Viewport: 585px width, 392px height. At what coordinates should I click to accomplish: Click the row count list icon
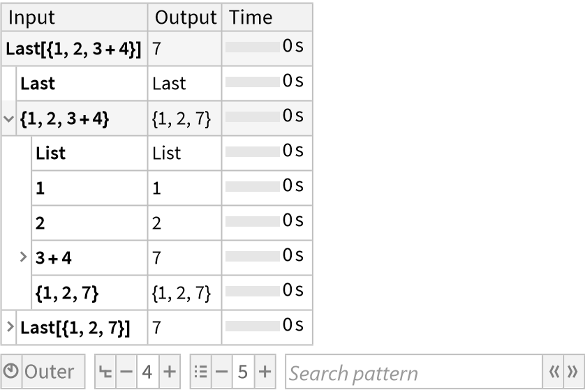pos(200,372)
